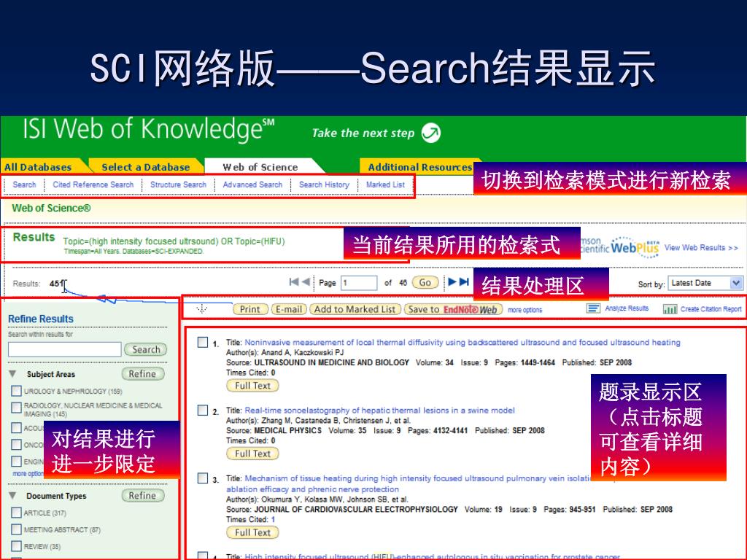
Task: Advance to the next results page
Action: (x=452, y=282)
